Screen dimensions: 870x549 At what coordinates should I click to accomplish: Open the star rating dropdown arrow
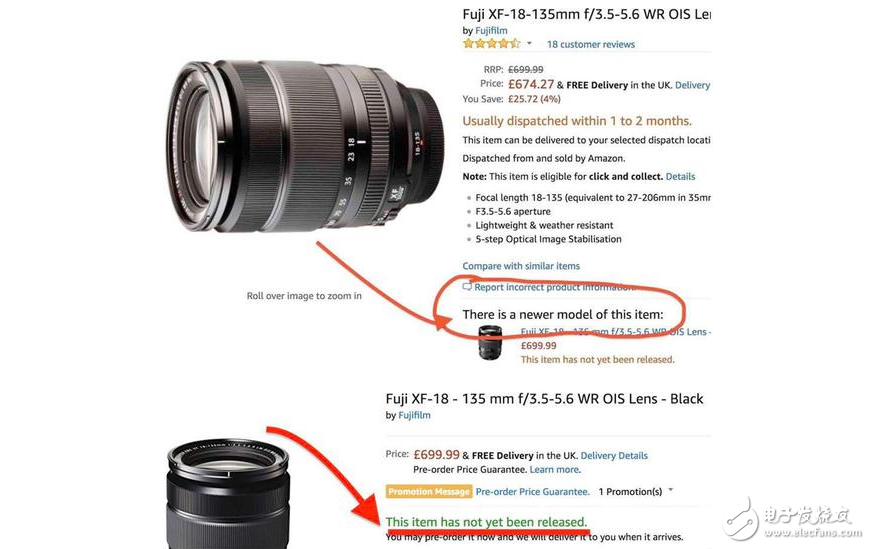pos(529,43)
